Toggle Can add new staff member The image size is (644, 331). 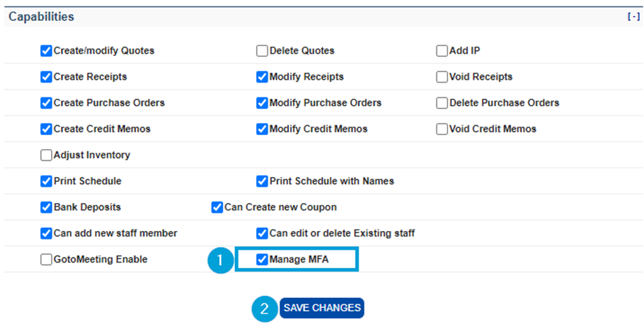coord(46,233)
